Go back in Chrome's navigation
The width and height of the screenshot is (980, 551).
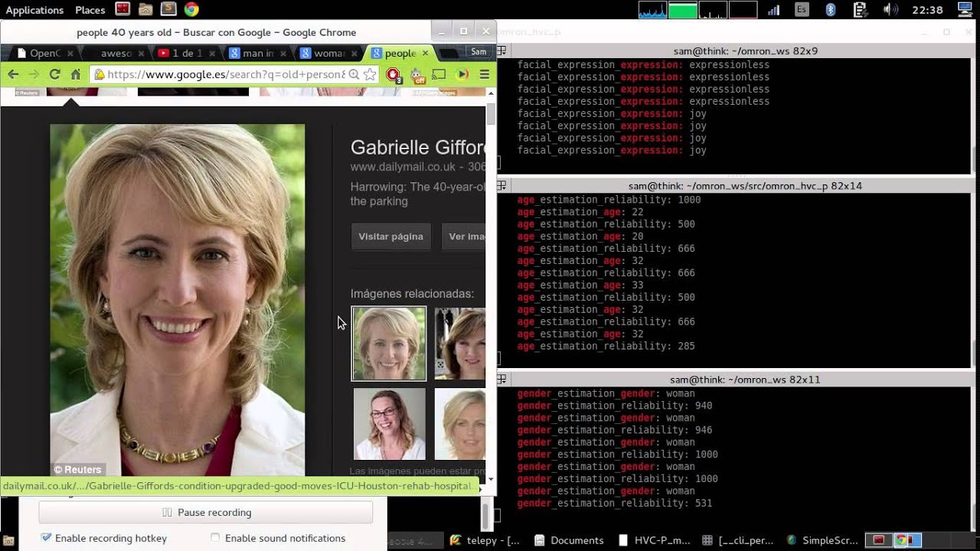click(x=13, y=74)
